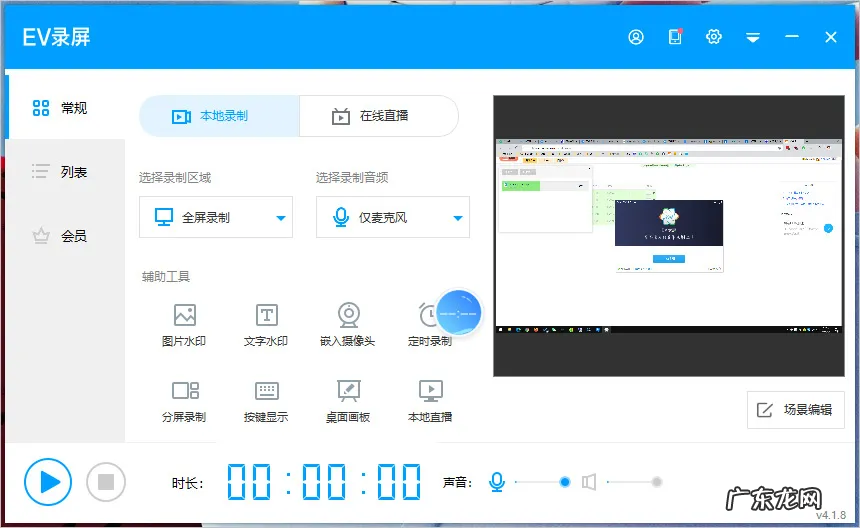Viewport: 860px width, 528px height.
Task: Expand the 仅麦克风 audio dropdown
Action: 393,217
